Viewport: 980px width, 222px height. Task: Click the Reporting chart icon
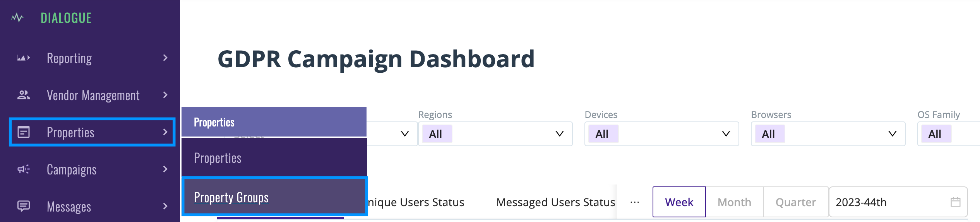(24, 58)
